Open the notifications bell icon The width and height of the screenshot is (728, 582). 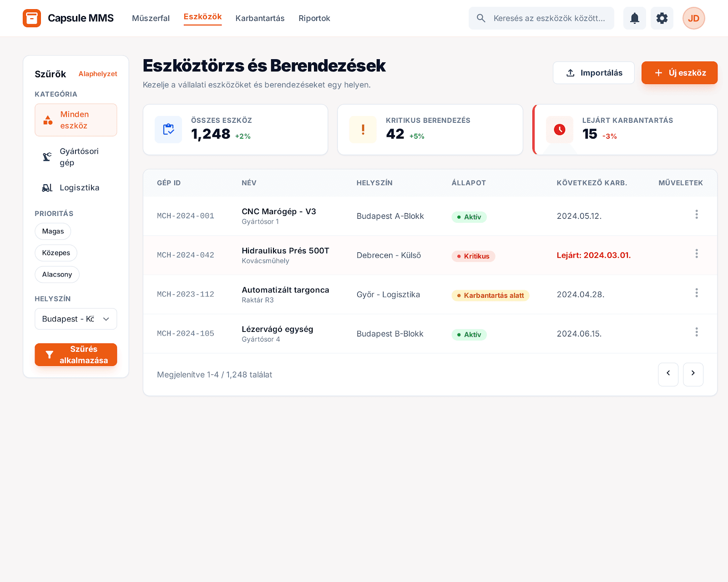tap(634, 18)
